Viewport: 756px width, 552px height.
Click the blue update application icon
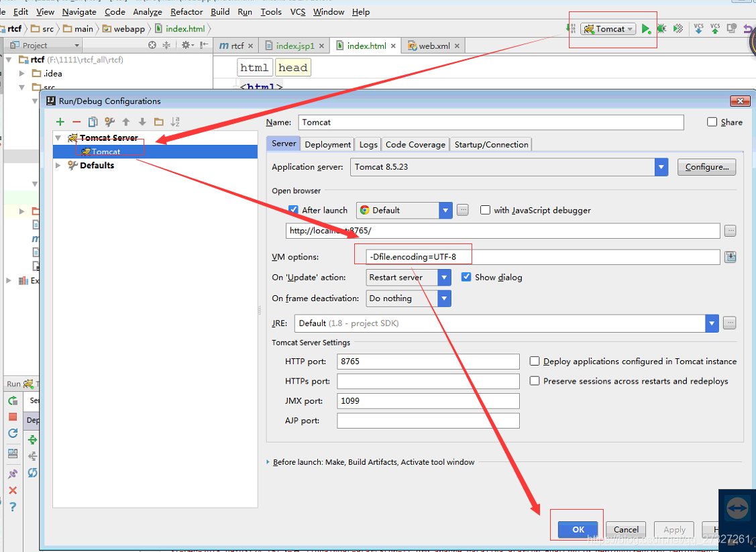[13, 433]
